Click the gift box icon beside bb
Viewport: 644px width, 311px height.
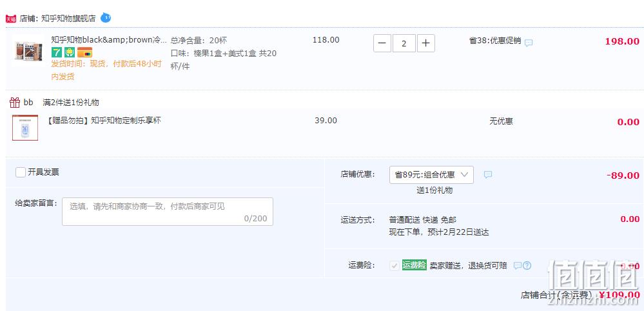[x=15, y=103]
